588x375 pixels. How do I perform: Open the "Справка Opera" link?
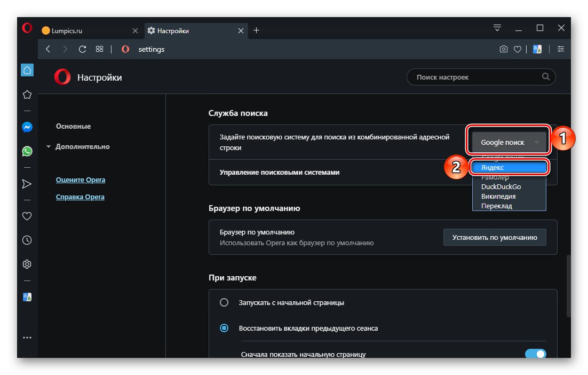(80, 197)
